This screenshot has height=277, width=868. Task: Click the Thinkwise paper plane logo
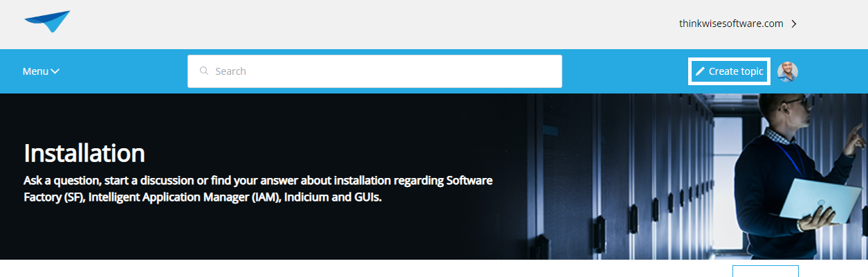(47, 22)
